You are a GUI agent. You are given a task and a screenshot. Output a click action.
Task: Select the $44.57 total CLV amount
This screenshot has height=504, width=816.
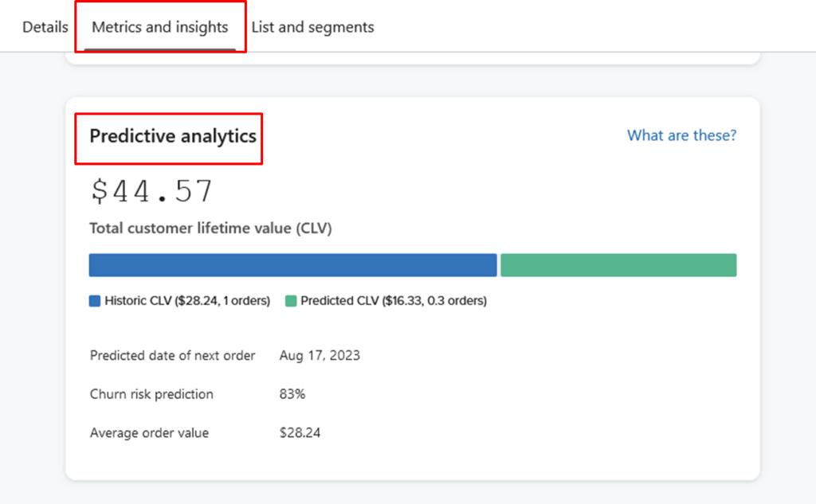(x=152, y=191)
